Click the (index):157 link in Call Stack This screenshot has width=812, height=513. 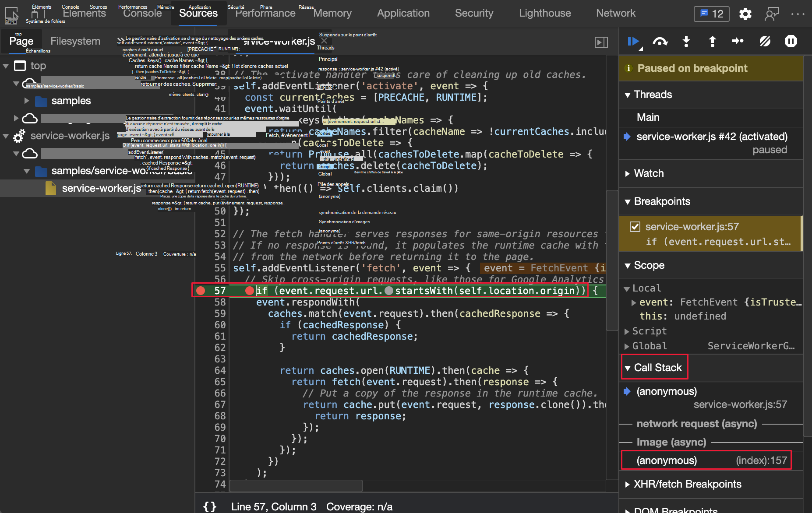(x=762, y=460)
